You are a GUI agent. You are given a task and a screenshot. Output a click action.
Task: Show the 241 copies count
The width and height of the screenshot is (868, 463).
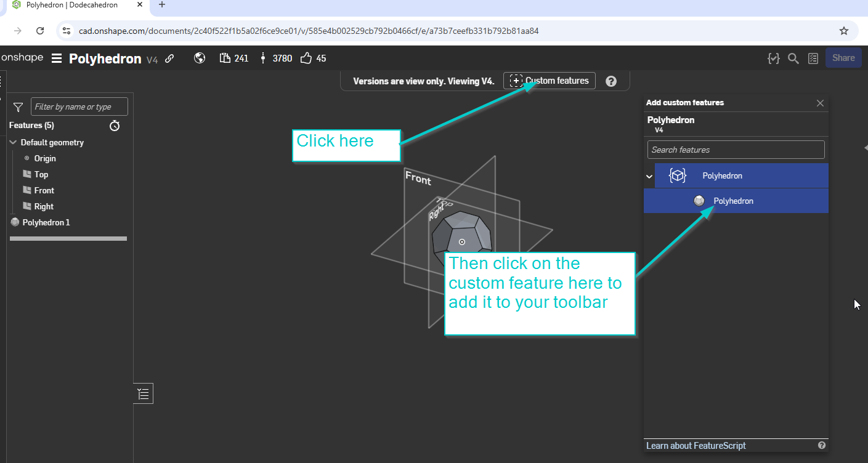pos(234,58)
